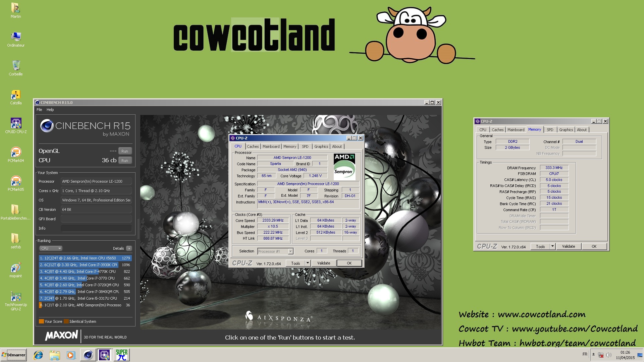Expand Tools arrow in center CPU-Z window

308,263
